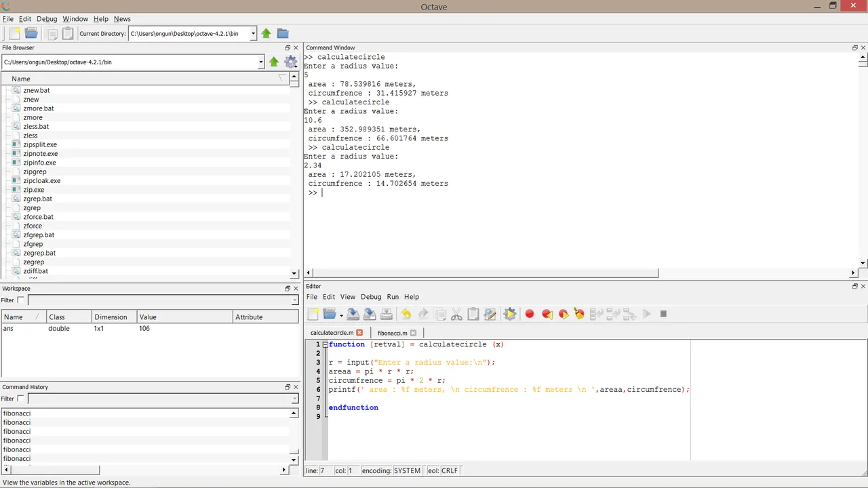Click New Script icon in main toolbar
Screen dimensions: 868x488
coord(14,33)
